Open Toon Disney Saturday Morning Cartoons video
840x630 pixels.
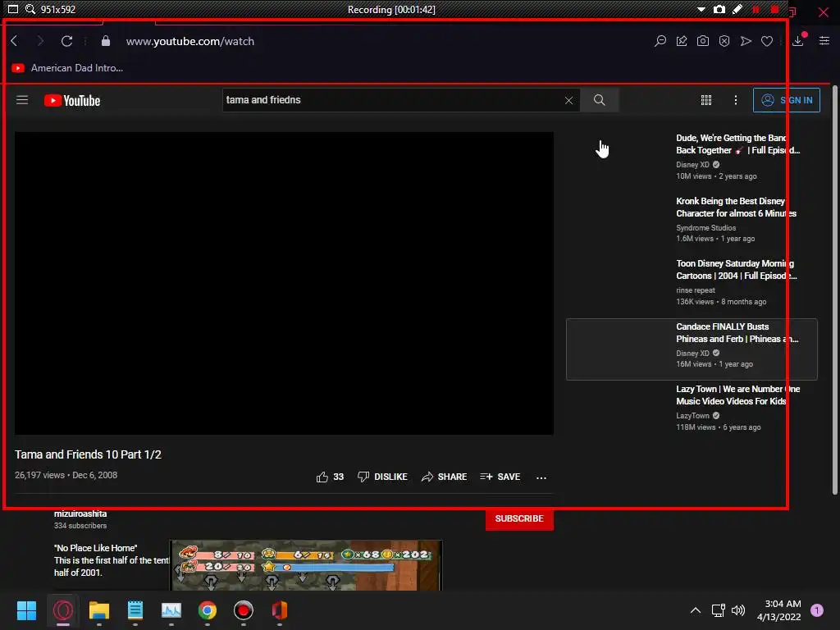click(x=736, y=269)
